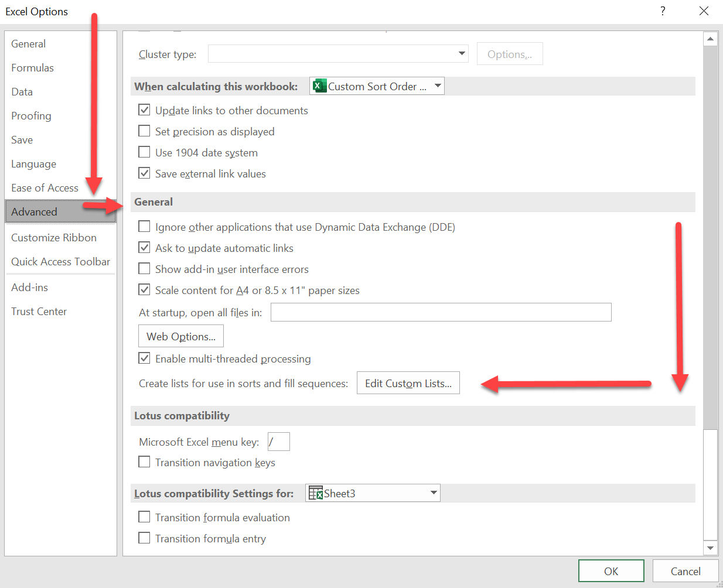
Task: Click the Edit Custom Lists button
Action: pyautogui.click(x=408, y=382)
